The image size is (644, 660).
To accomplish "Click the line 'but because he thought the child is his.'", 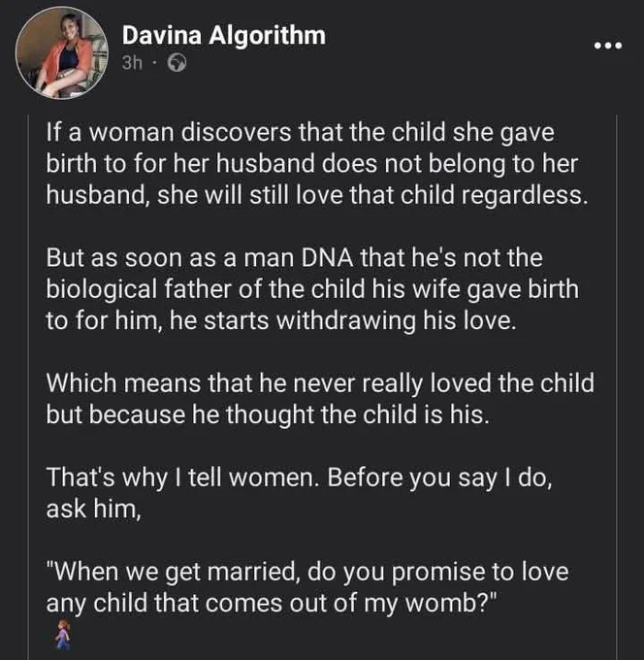I will coord(268,414).
